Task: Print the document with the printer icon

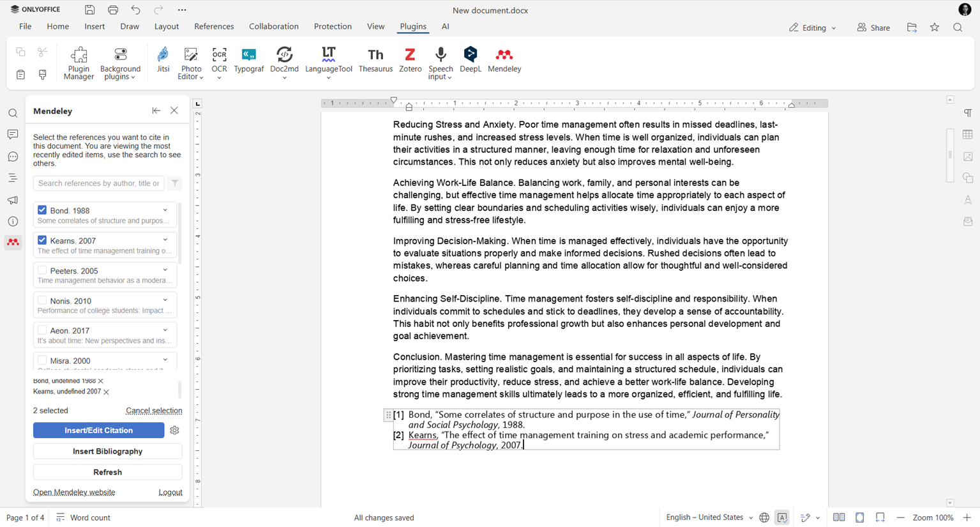Action: (113, 10)
